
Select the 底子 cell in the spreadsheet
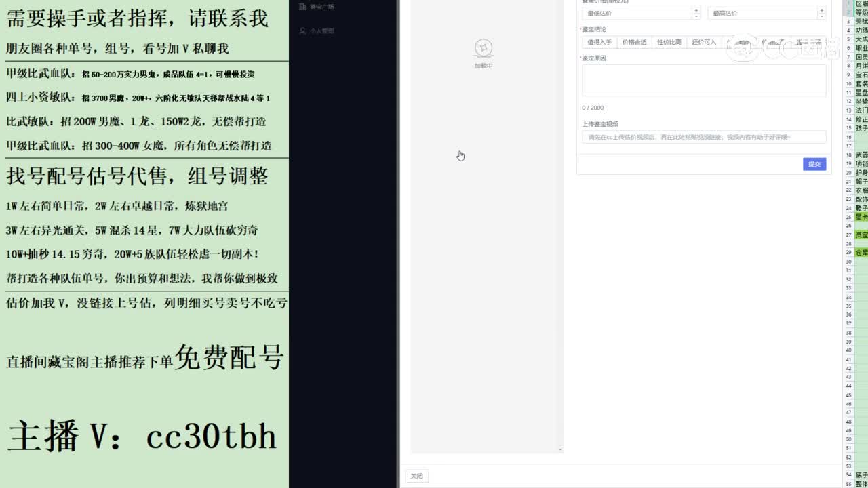(x=861, y=475)
